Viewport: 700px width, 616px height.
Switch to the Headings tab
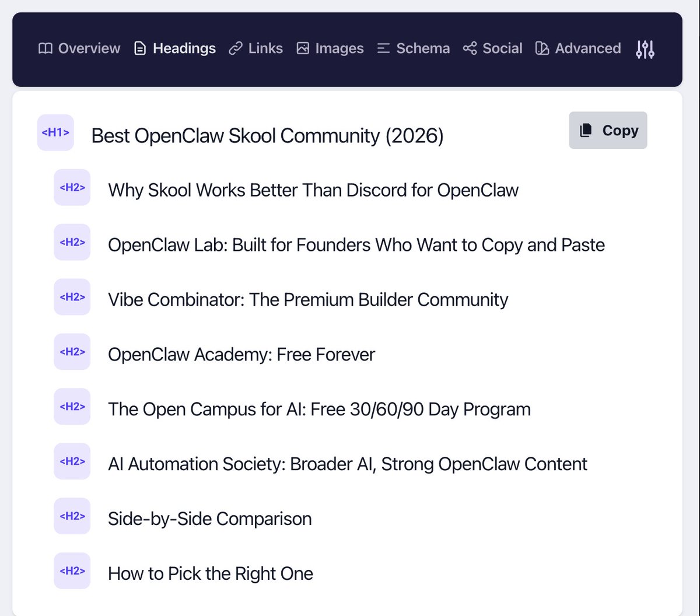click(175, 48)
